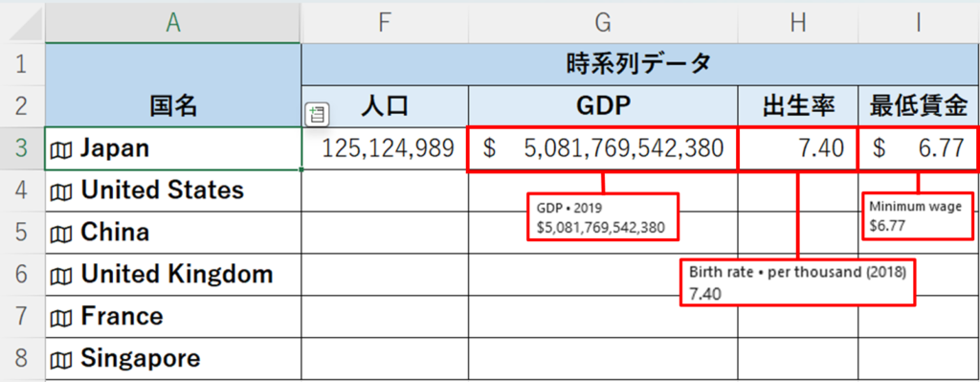
Task: Select row 1 header
Action: pyautogui.click(x=23, y=64)
